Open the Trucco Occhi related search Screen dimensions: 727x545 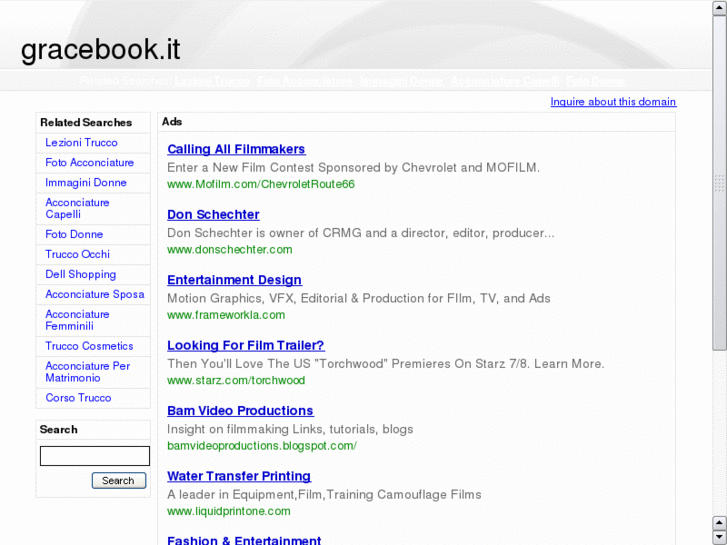pos(77,254)
